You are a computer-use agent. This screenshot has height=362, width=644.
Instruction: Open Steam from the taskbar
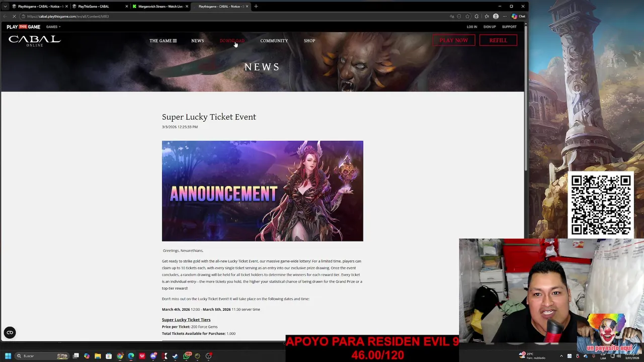pos(175,356)
